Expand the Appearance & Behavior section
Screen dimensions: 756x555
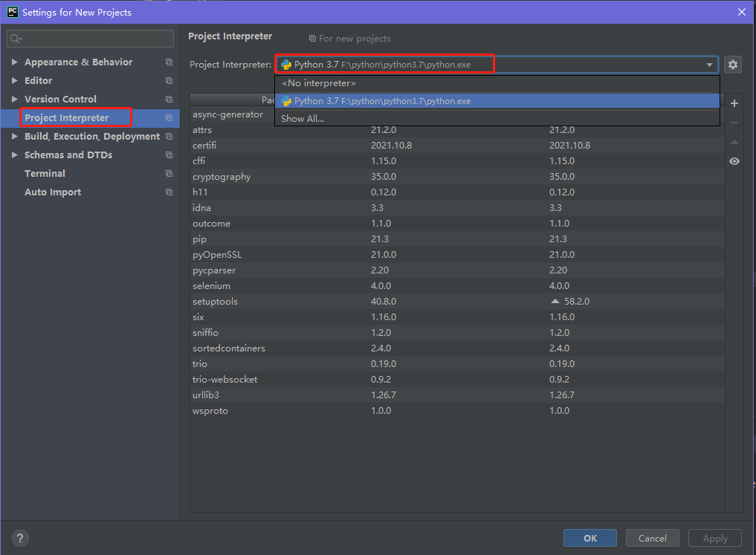14,62
